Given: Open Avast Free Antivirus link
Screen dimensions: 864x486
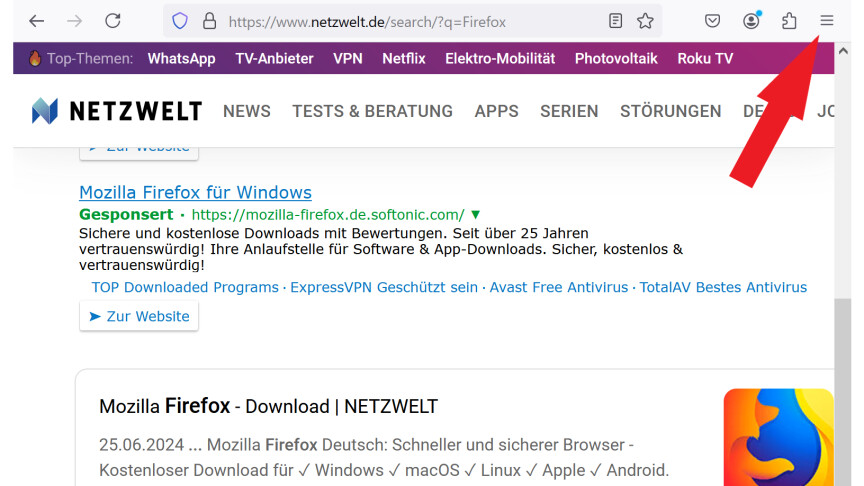Looking at the screenshot, I should coord(559,287).
